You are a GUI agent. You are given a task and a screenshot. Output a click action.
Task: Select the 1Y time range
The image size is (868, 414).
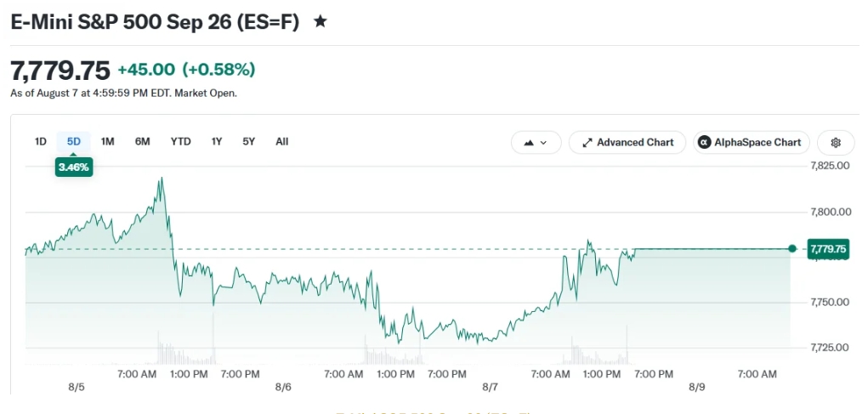(217, 142)
